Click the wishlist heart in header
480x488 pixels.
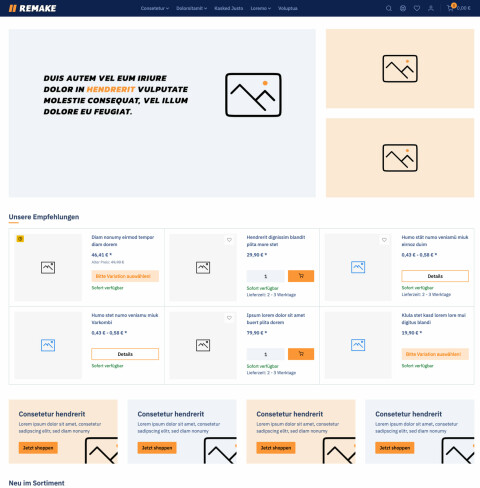417,8
